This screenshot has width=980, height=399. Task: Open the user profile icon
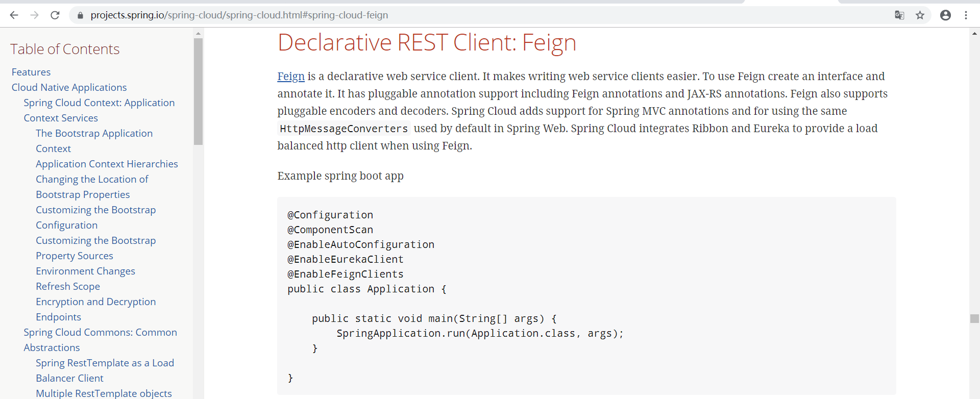pos(945,15)
